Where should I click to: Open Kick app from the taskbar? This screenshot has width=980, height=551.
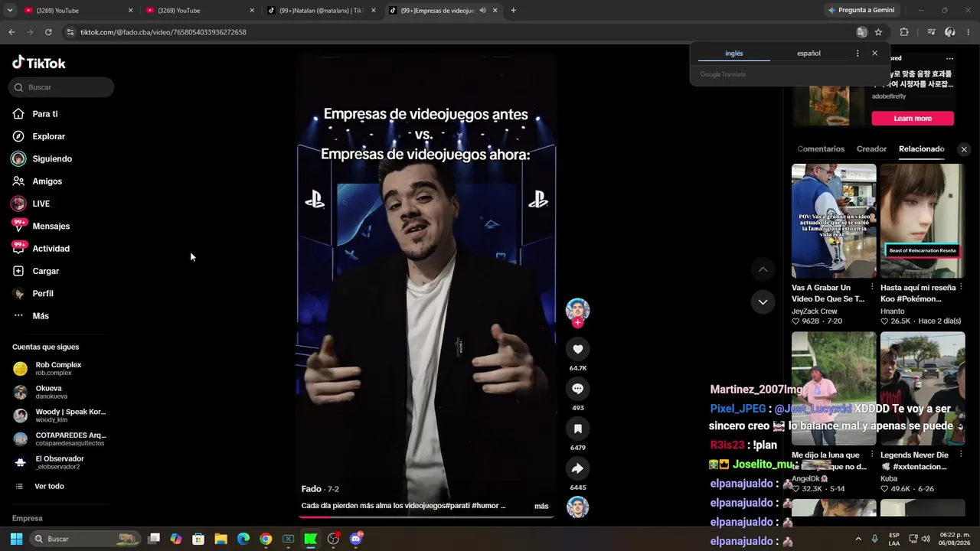point(310,539)
